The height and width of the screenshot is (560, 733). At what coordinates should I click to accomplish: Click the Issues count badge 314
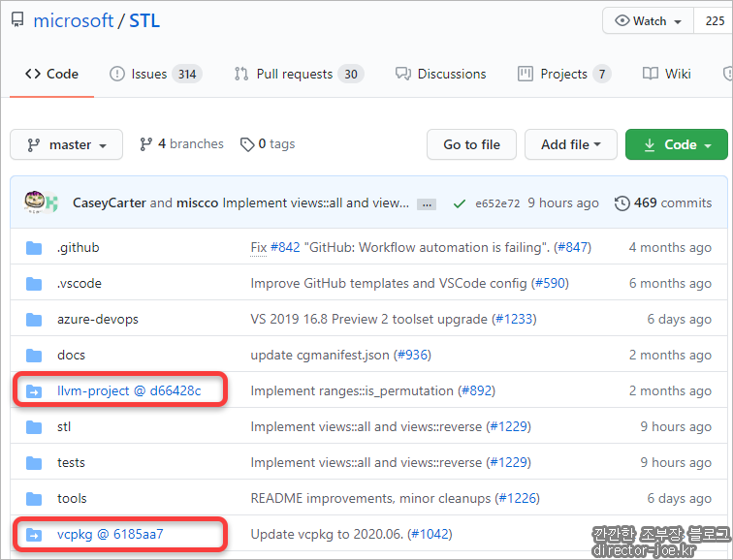[x=187, y=74]
